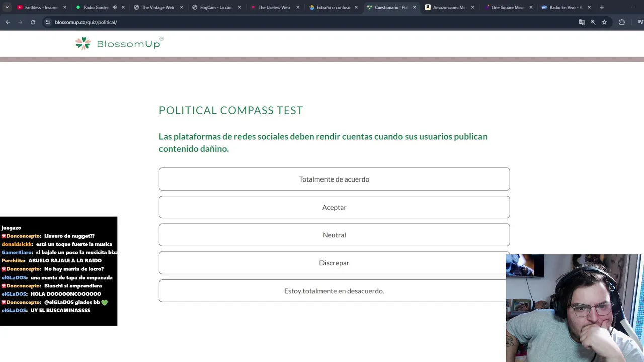View site information icon beside URL

pos(48,22)
